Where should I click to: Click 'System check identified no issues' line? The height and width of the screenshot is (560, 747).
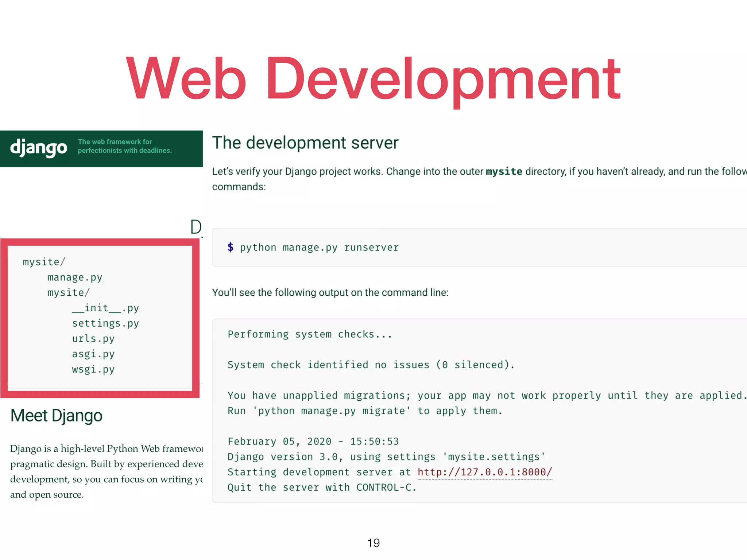371,365
